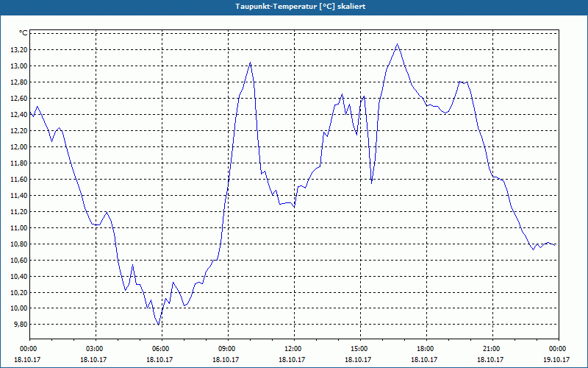This screenshot has height=368, width=588.
Task: Select the 12,00 y-axis value
Action: pyautogui.click(x=21, y=146)
